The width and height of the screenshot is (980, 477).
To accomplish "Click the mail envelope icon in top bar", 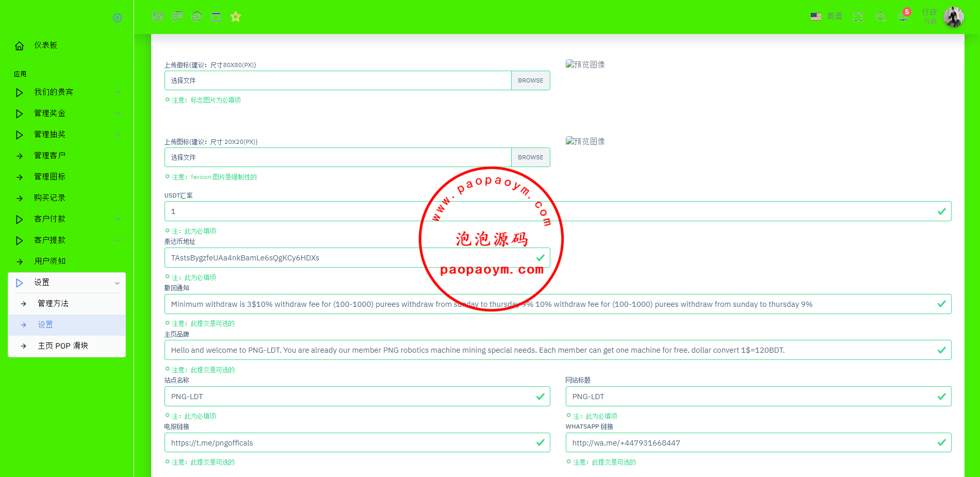I will [158, 17].
